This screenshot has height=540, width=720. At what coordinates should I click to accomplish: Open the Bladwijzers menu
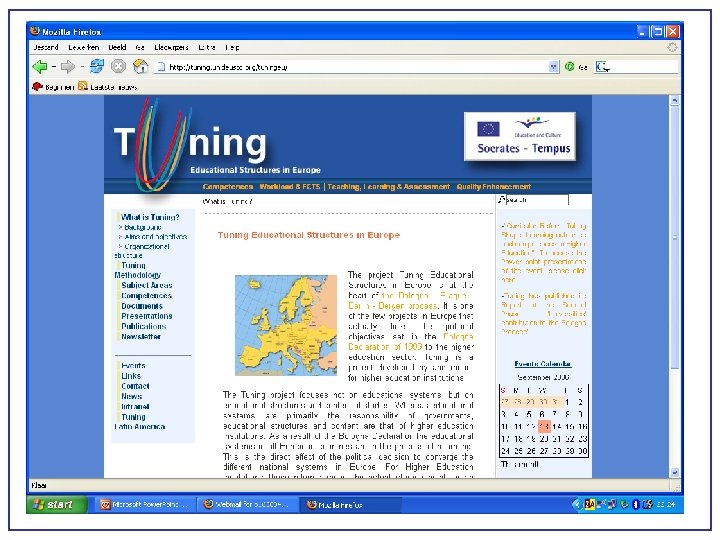pyautogui.click(x=171, y=47)
